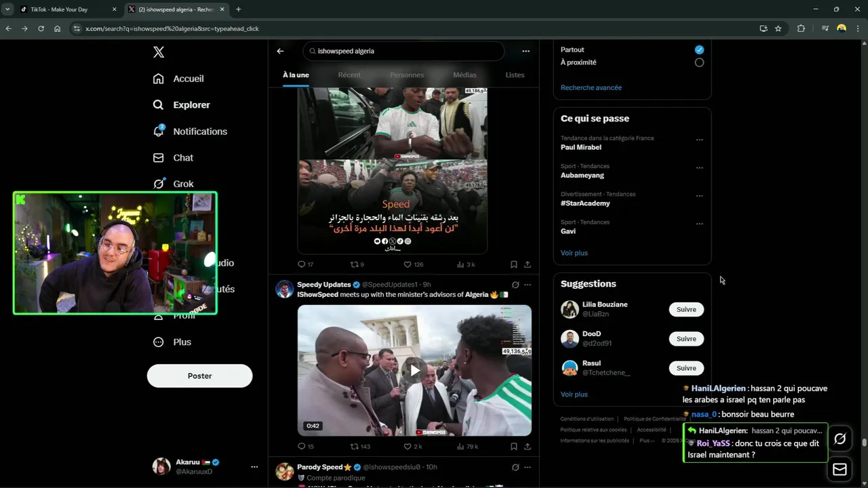Open Chrome extensions puzzle icon

[801, 28]
